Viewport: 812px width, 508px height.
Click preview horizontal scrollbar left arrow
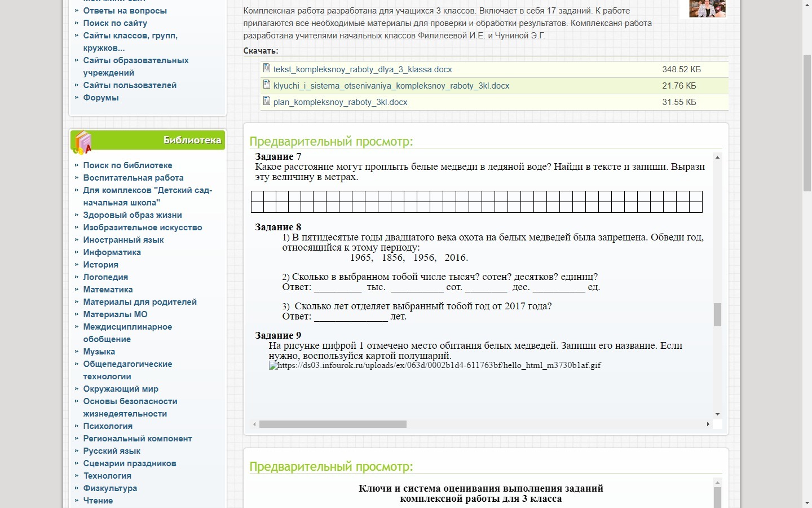(x=254, y=424)
